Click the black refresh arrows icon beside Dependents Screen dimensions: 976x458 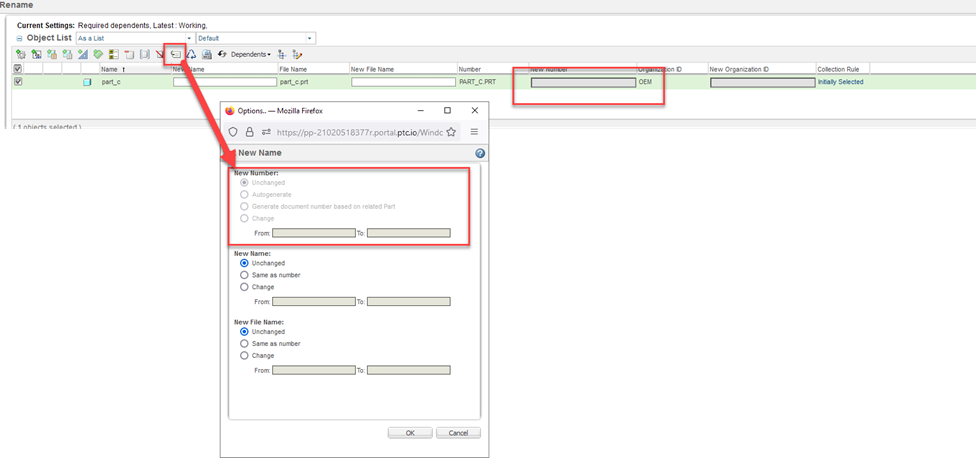222,54
